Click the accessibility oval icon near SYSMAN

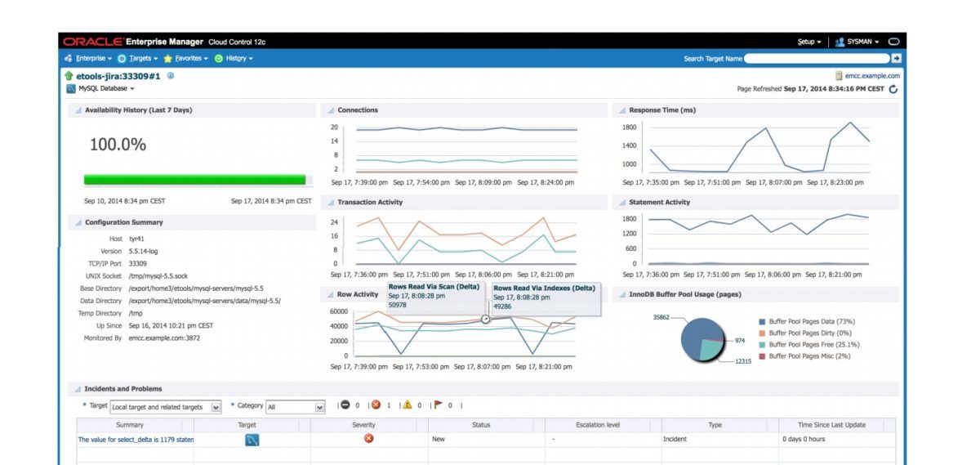893,42
